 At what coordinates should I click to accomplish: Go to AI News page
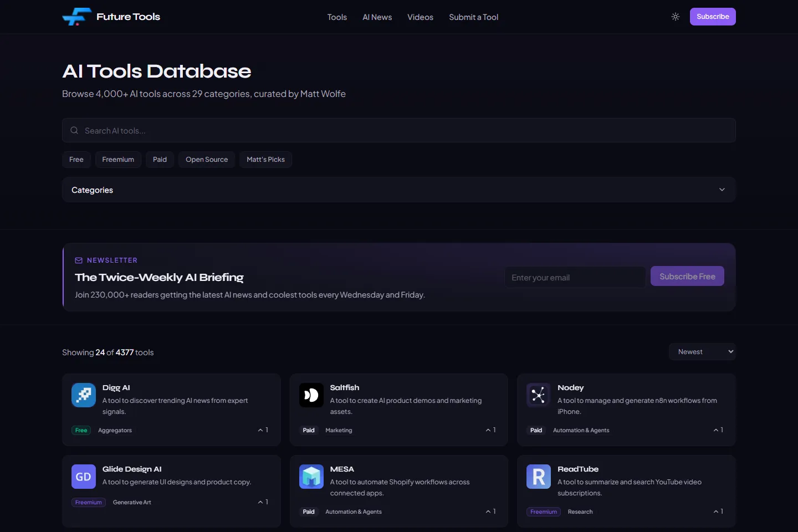tap(377, 17)
